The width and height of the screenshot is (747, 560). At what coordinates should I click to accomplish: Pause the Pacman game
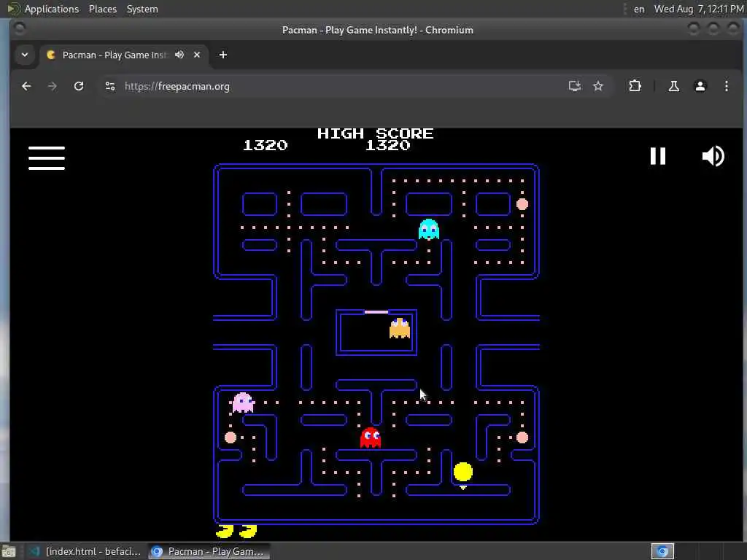click(x=658, y=156)
